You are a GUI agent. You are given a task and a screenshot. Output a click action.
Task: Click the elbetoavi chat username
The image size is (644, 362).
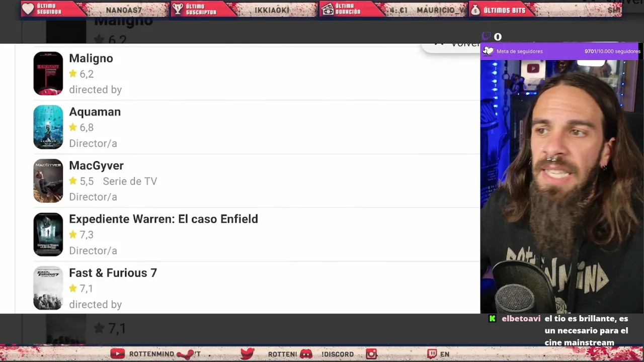pos(521,319)
